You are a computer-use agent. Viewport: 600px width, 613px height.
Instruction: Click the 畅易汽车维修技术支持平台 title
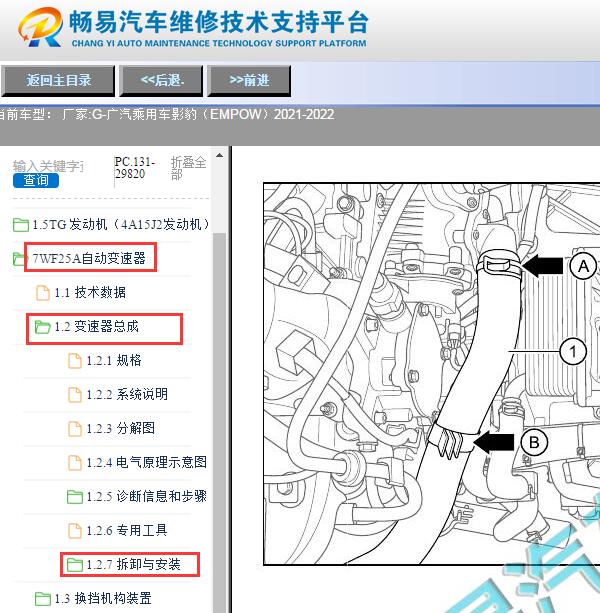click(219, 22)
